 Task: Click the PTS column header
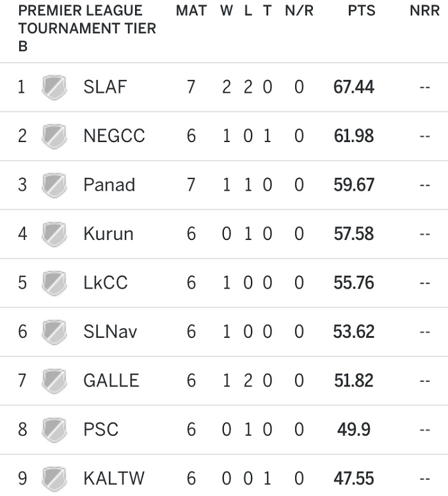pyautogui.click(x=362, y=11)
